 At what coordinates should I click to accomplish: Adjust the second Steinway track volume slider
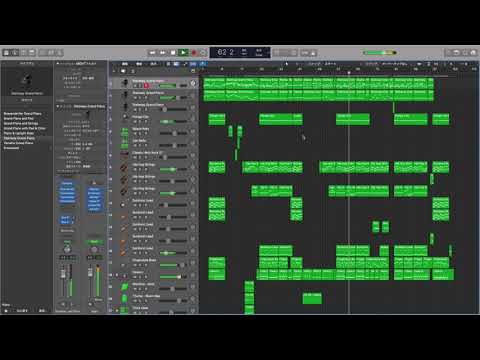[x=173, y=98]
